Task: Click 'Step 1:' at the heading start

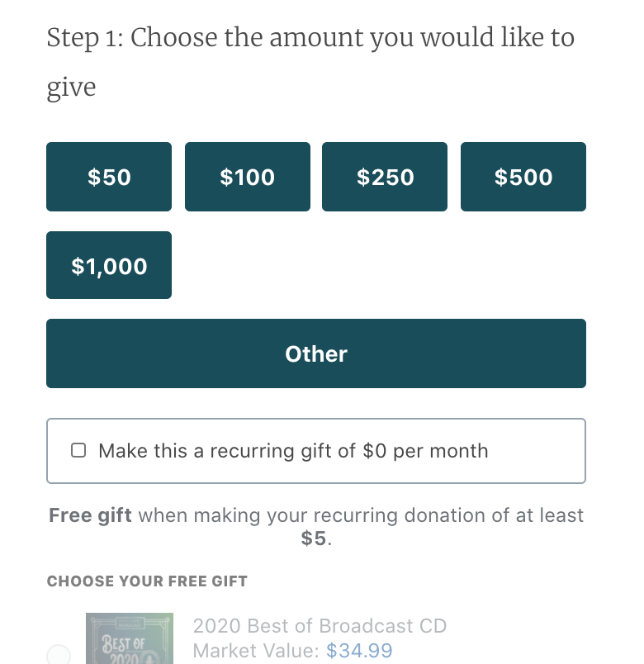Action: point(84,38)
